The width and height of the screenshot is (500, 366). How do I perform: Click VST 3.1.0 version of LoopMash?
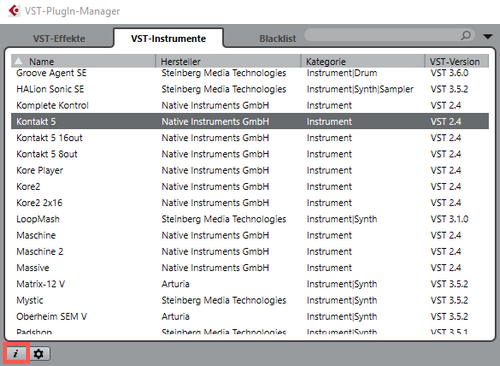coord(449,219)
